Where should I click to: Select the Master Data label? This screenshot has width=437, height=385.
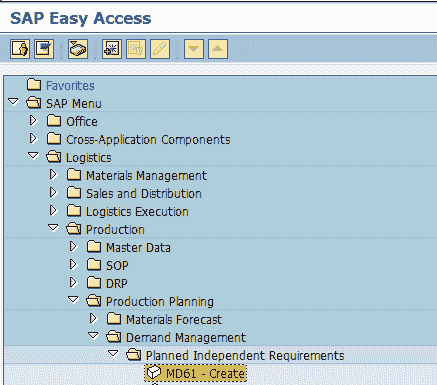[138, 248]
